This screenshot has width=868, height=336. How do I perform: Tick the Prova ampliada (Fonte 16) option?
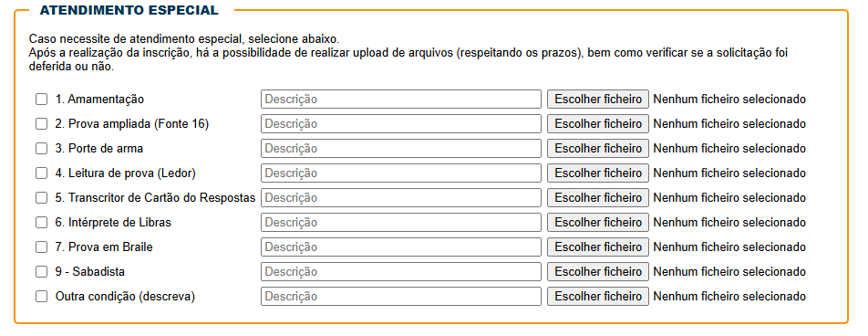tap(42, 124)
